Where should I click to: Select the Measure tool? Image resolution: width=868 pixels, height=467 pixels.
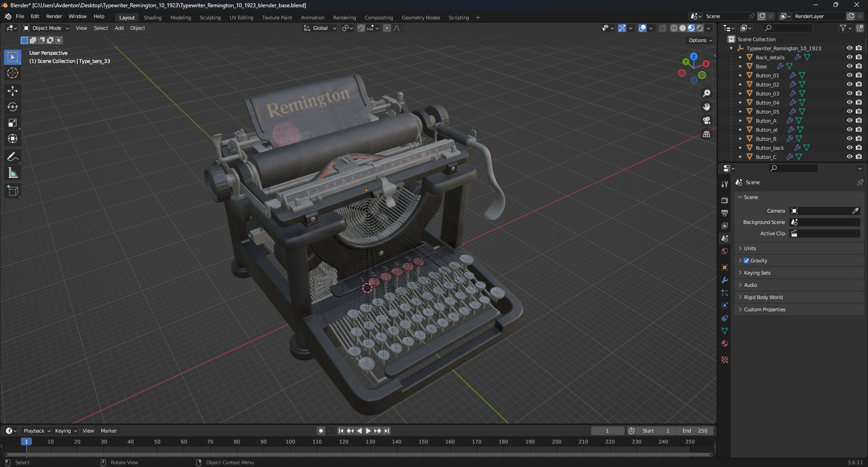point(13,173)
